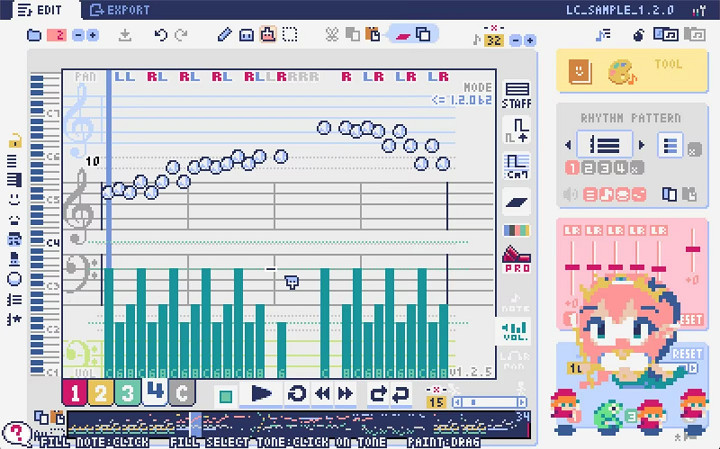Click the square wave plus icon
The height and width of the screenshot is (449, 720).
point(517,130)
